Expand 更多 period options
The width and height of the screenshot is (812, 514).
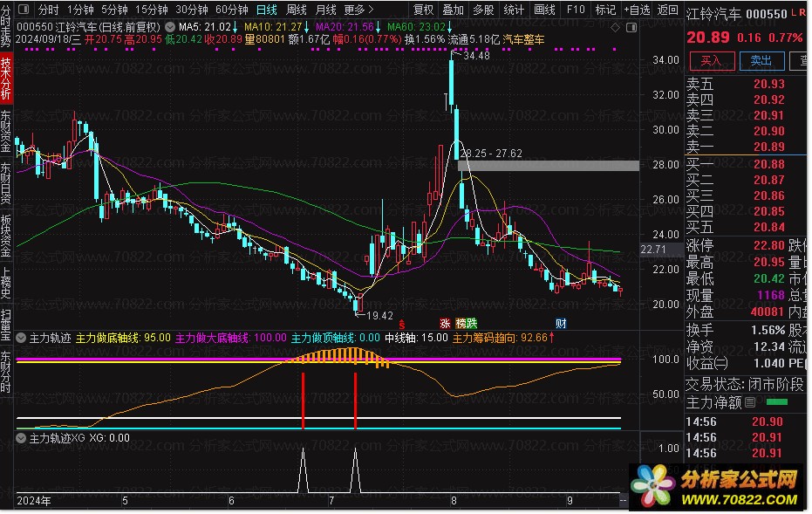tap(358, 10)
